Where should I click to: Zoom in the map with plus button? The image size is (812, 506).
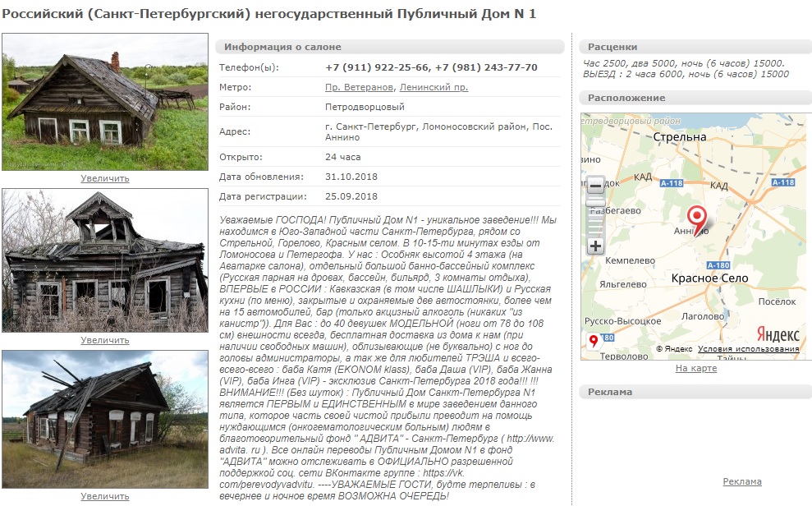[595, 246]
